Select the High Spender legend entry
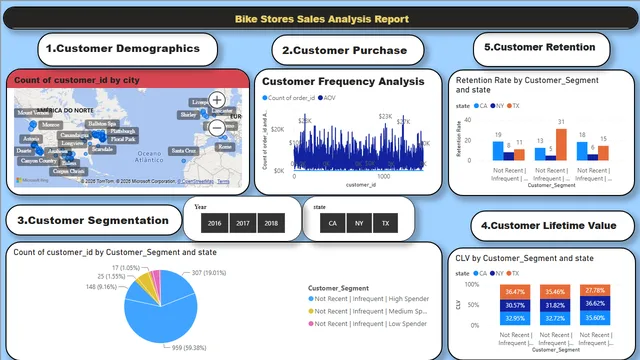The image size is (640, 360). [369, 299]
